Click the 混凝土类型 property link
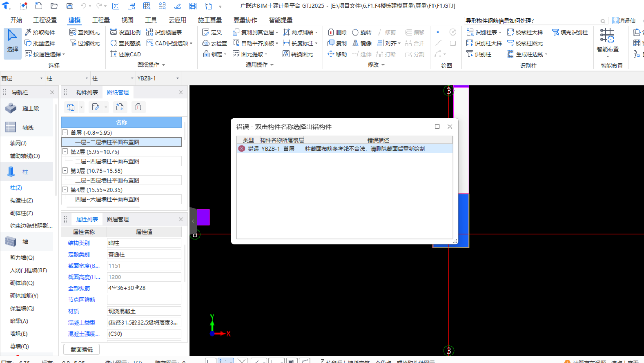Image resolution: width=644 pixels, height=363 pixels. (82, 322)
